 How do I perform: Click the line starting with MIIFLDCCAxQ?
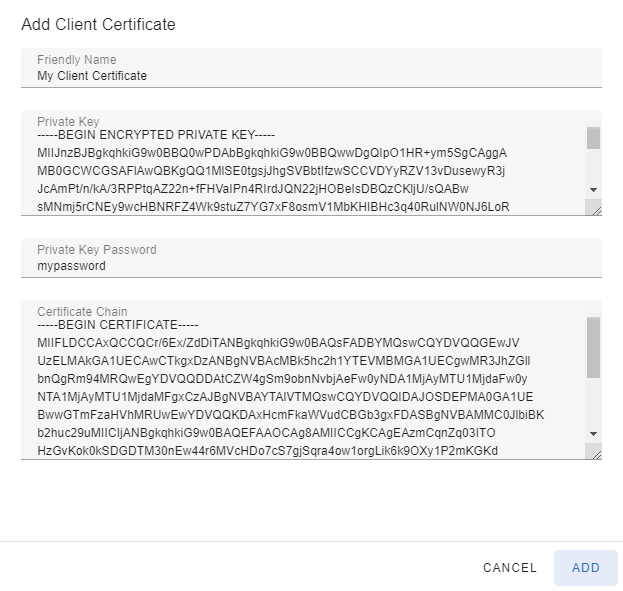coord(278,343)
